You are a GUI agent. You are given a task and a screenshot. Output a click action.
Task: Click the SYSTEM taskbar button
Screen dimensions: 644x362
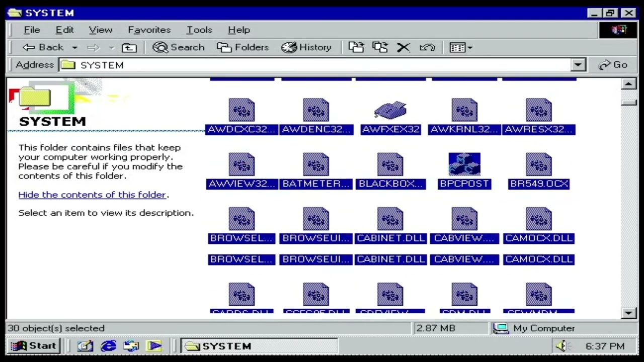coord(259,346)
